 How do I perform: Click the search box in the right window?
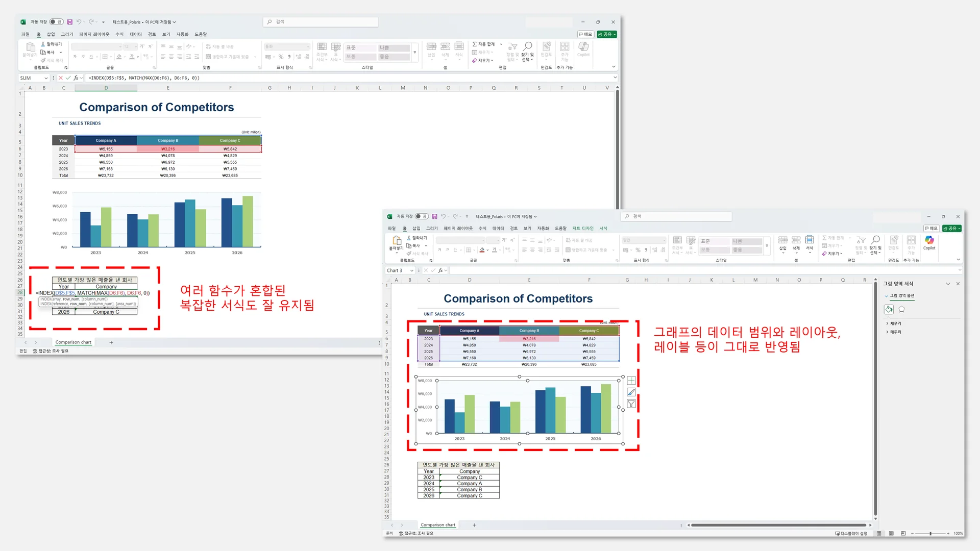(676, 216)
